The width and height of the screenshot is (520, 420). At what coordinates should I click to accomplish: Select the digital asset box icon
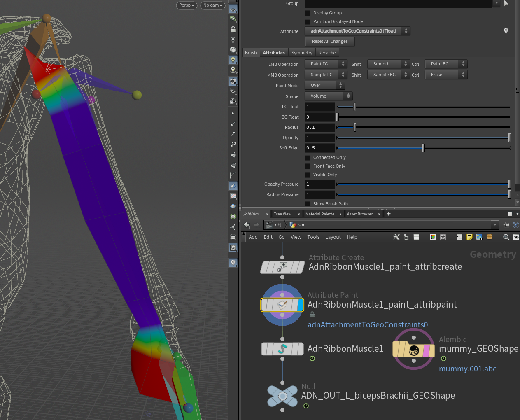pyautogui.click(x=489, y=237)
